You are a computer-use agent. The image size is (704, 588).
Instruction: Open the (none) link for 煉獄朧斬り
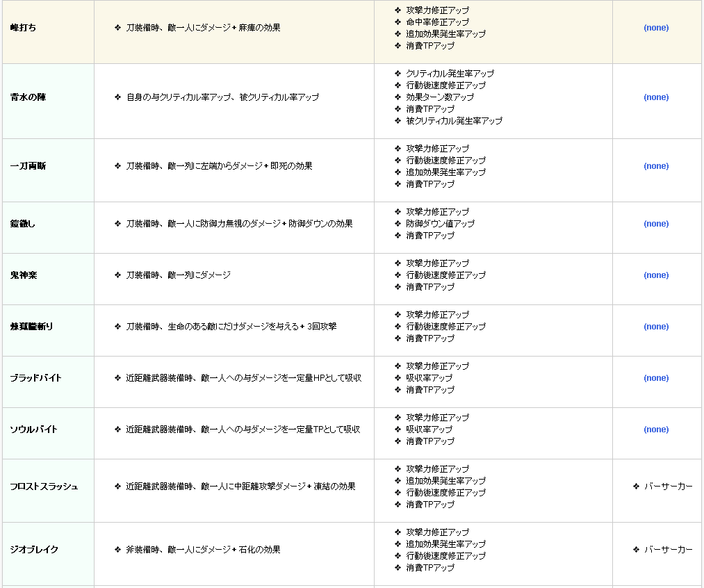coord(656,327)
